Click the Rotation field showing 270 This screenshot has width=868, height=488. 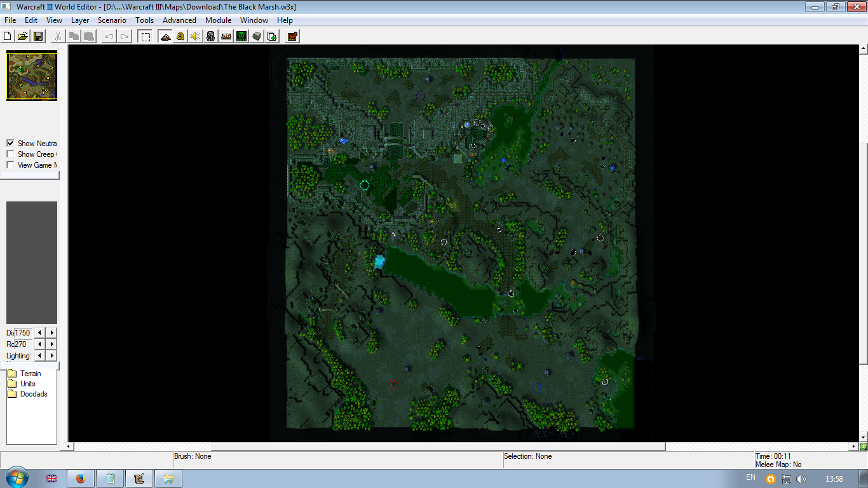point(23,344)
